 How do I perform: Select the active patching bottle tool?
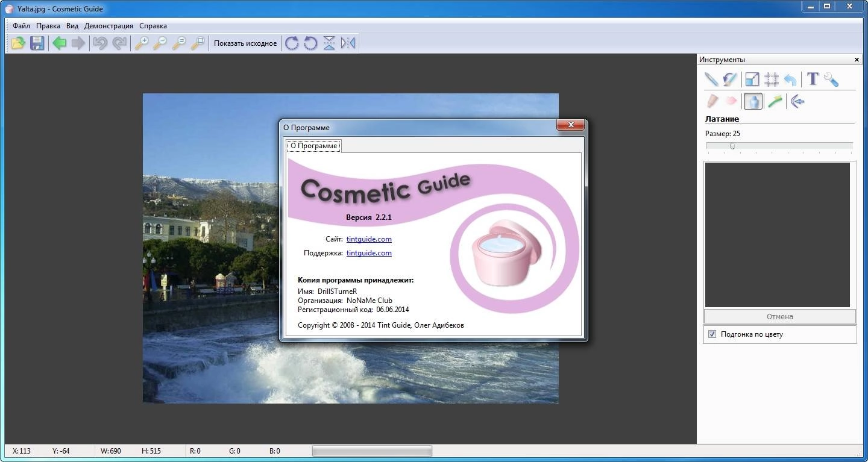753,101
